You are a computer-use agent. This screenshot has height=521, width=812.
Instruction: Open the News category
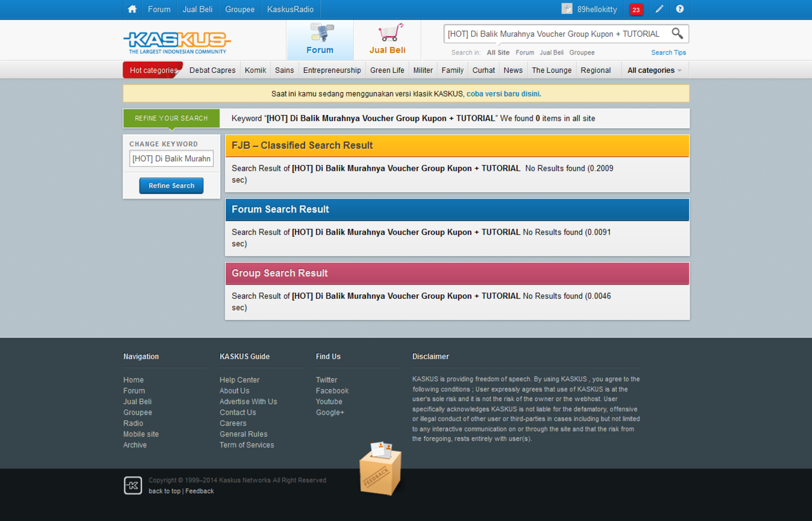click(x=513, y=70)
